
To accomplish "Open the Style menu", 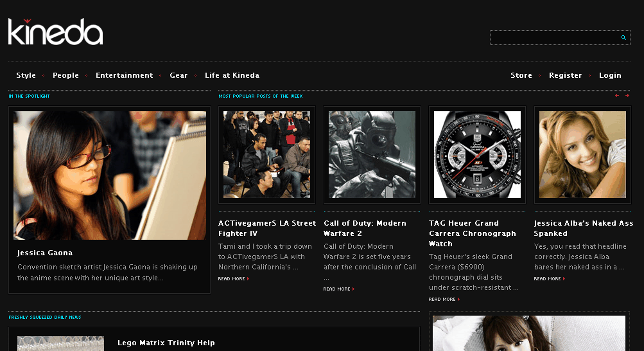I will click(x=26, y=75).
